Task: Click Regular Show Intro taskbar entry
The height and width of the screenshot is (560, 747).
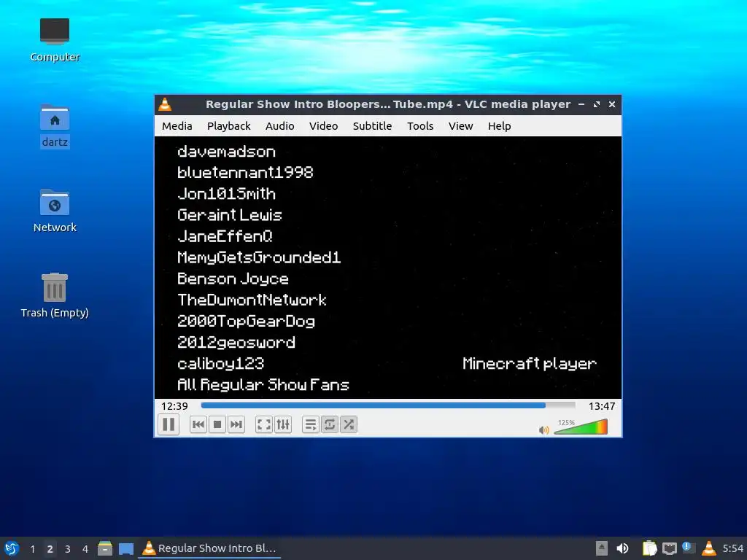Action: 209,548
